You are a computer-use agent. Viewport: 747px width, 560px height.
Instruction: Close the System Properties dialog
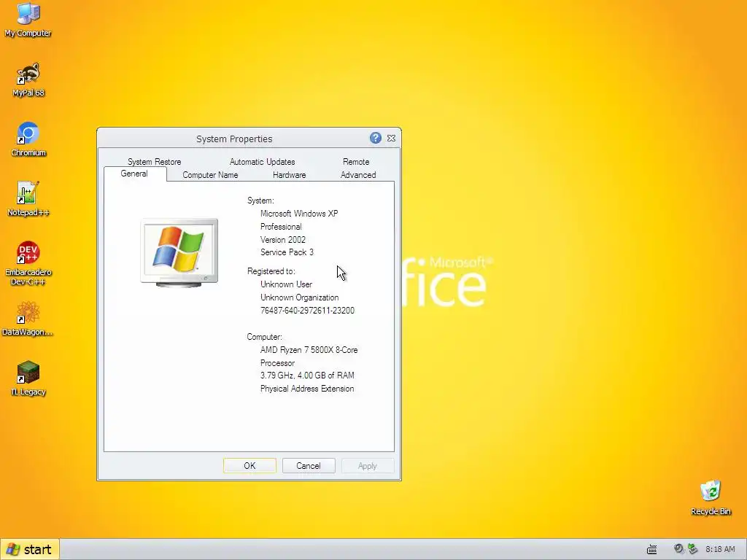(x=391, y=138)
